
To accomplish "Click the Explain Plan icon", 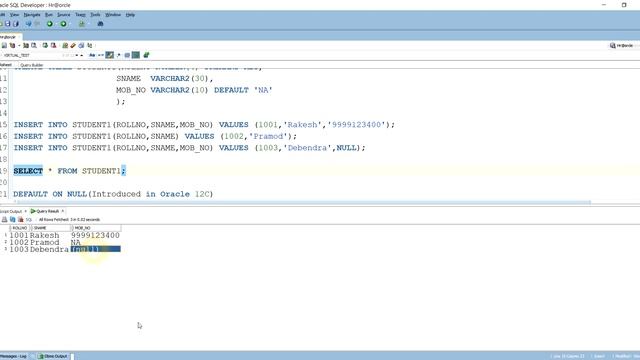I will (26, 45).
